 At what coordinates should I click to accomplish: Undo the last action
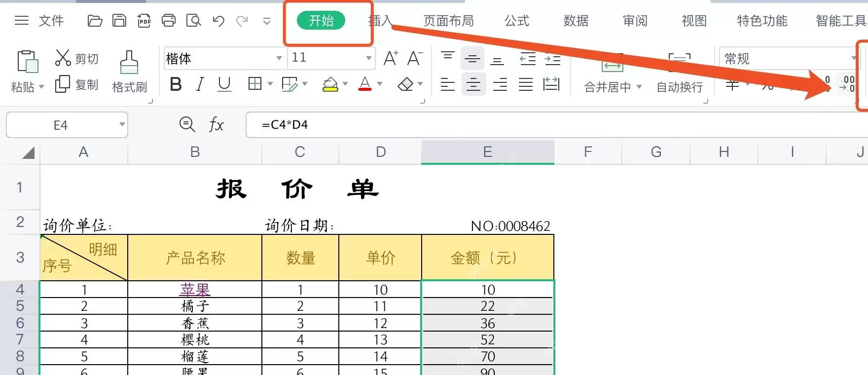(x=218, y=21)
